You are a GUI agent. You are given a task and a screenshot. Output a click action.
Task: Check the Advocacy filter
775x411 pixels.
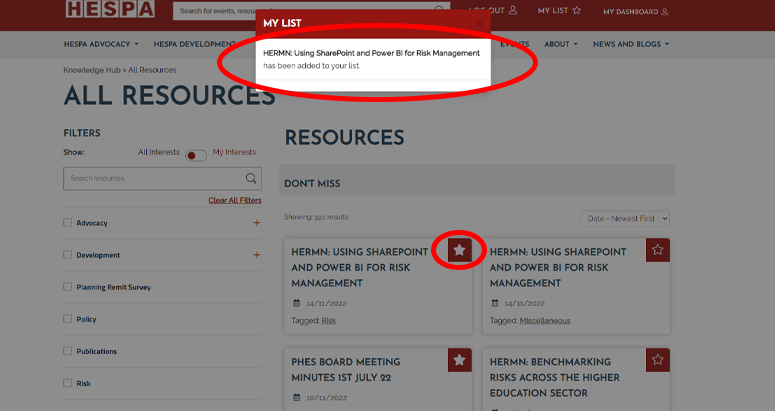tap(68, 223)
